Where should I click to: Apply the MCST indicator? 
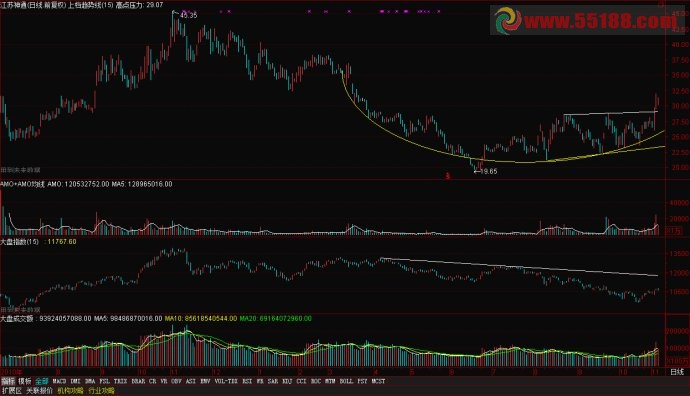(x=378, y=381)
